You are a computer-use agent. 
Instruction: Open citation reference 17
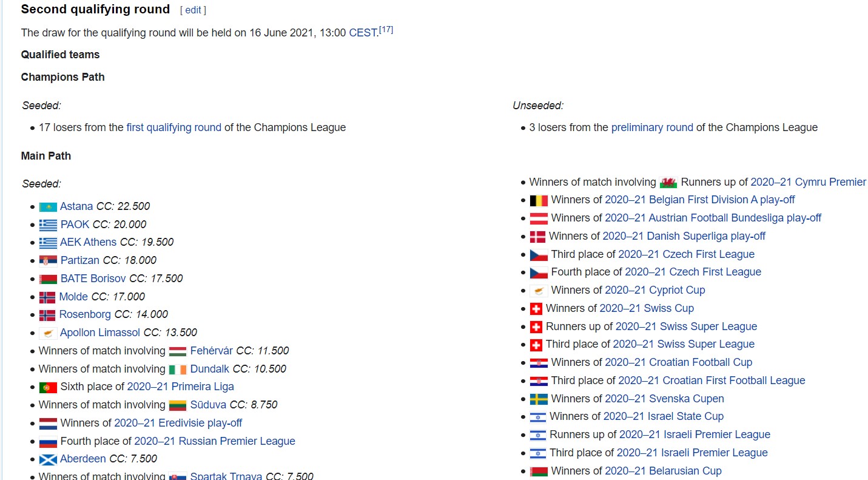(386, 29)
